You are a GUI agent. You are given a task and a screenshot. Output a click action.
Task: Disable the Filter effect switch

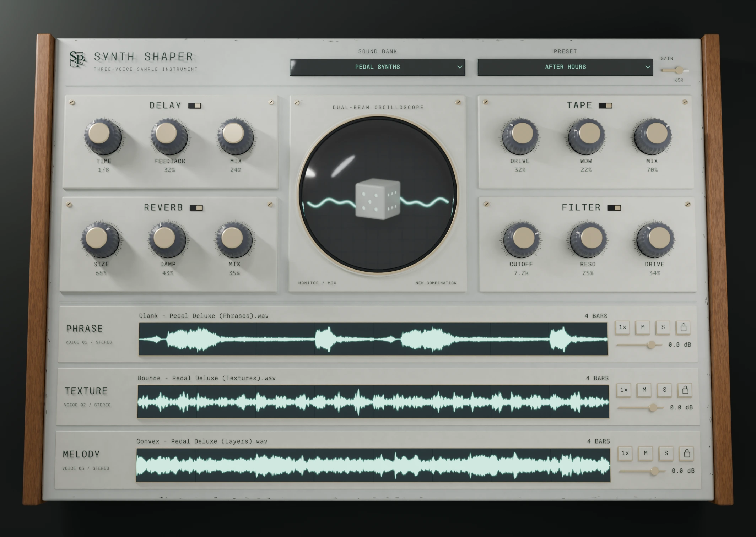614,208
